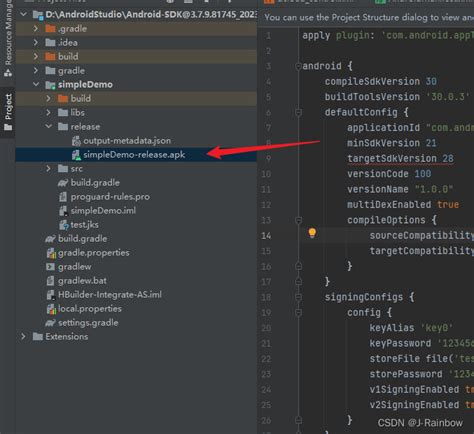Click the settings.gradle elephant icon

click(x=50, y=323)
